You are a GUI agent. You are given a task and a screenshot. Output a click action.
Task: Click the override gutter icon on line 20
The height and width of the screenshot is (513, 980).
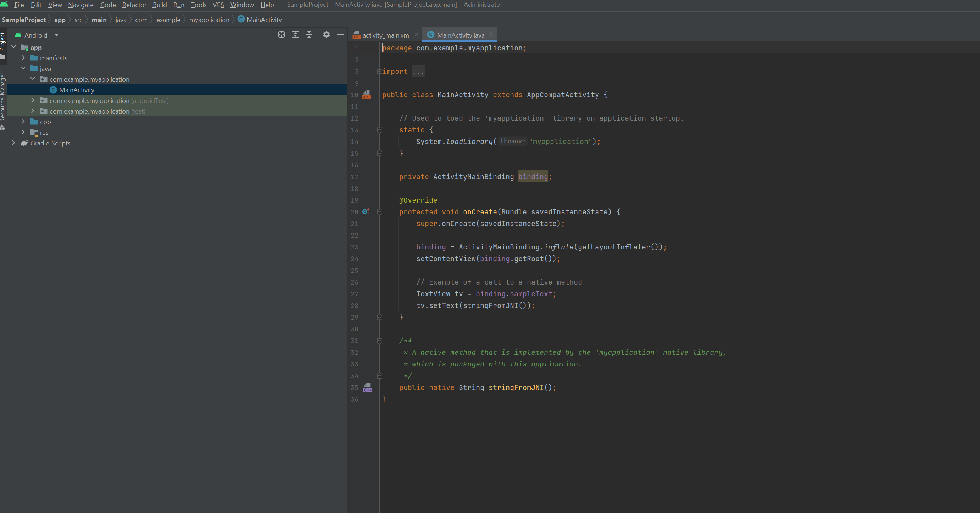tap(366, 211)
